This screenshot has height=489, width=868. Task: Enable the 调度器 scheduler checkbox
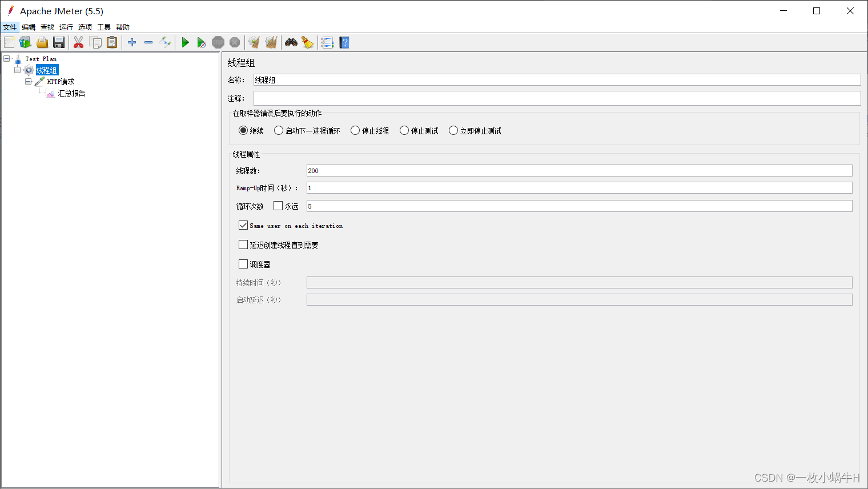coord(243,264)
